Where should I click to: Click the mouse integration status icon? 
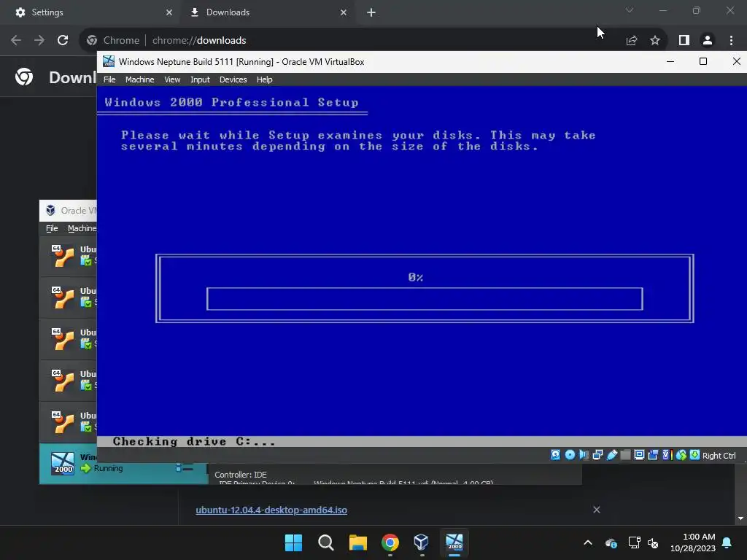point(681,455)
